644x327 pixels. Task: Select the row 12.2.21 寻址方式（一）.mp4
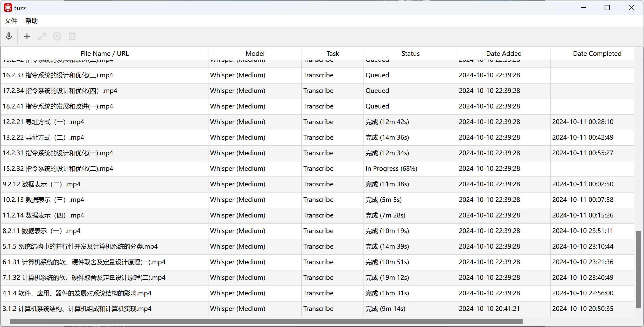coord(43,122)
